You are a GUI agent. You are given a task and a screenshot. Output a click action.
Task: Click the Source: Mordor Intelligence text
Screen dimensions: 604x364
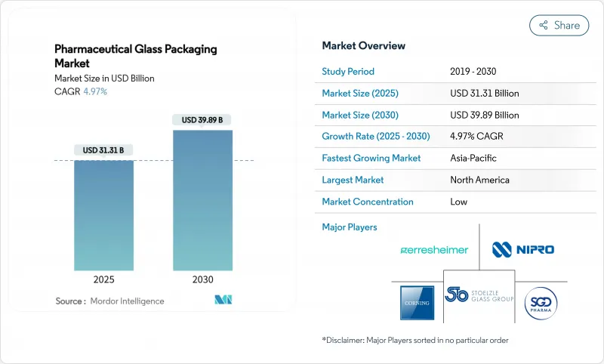coord(109,301)
